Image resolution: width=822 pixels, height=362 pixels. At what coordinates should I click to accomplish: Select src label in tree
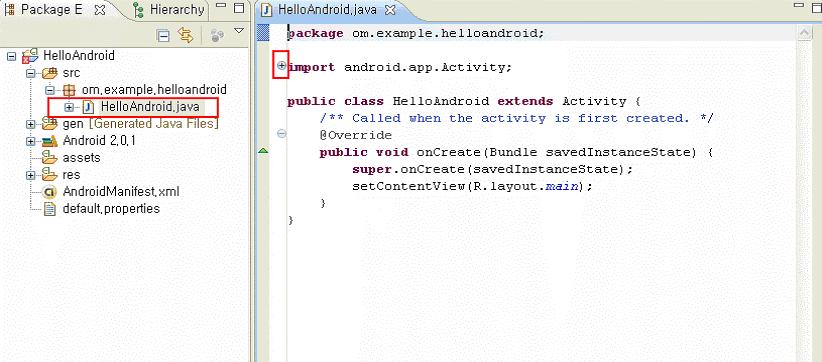[x=71, y=73]
